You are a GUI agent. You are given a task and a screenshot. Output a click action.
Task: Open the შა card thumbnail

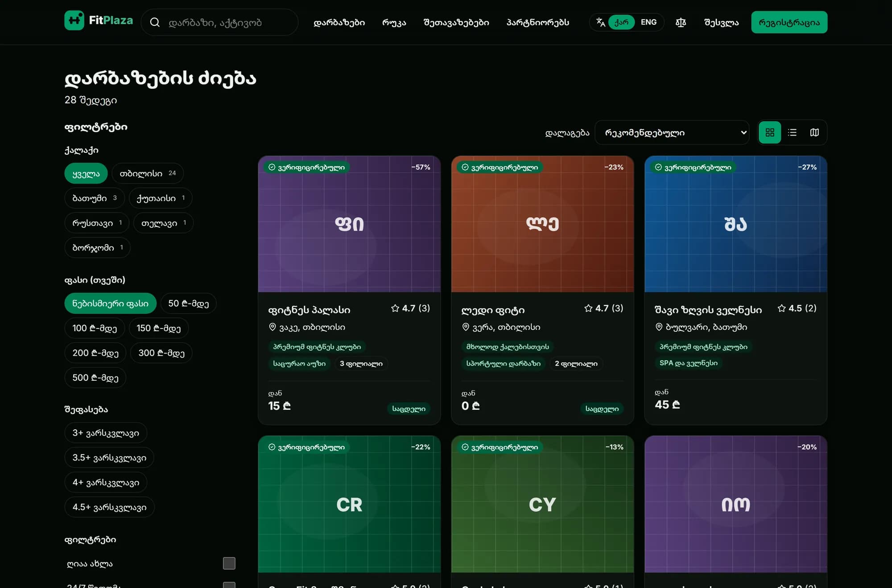click(735, 224)
